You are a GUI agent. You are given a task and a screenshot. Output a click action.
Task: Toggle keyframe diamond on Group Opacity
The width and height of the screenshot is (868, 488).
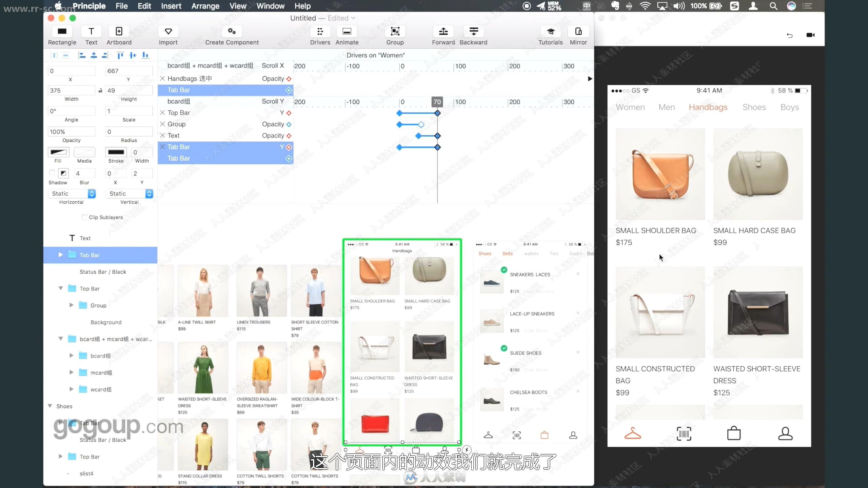(289, 124)
